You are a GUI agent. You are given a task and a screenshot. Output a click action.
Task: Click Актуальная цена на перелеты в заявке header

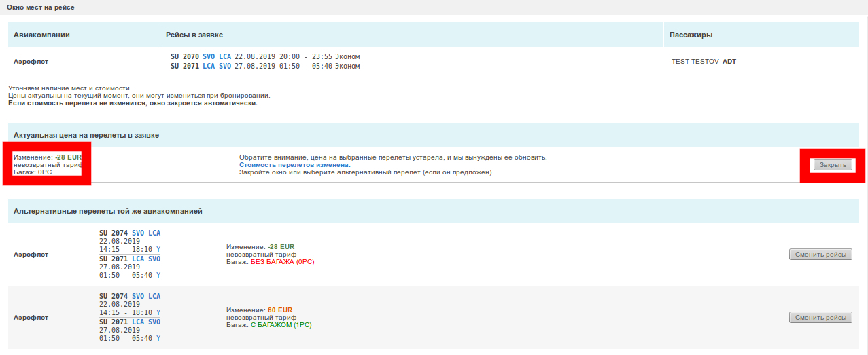tap(86, 135)
